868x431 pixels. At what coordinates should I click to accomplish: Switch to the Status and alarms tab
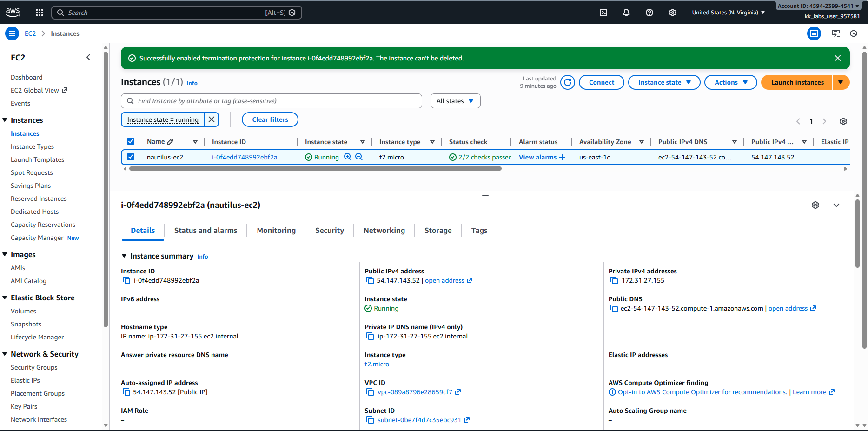click(x=205, y=230)
